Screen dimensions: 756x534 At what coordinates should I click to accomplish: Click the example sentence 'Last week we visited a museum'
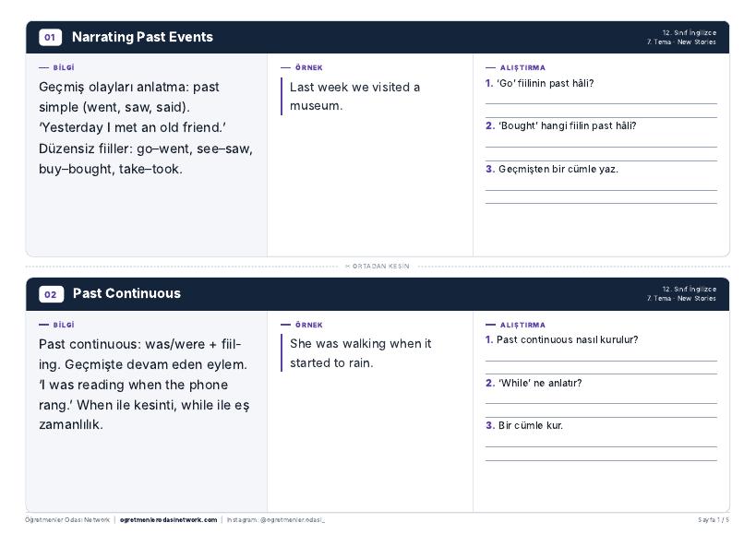[354, 96]
